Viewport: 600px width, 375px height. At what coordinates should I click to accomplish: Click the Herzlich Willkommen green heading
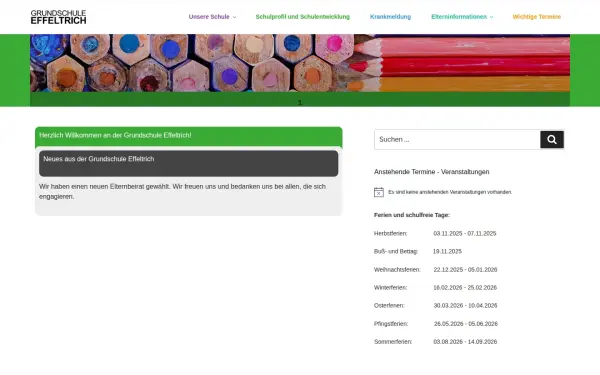(x=189, y=136)
